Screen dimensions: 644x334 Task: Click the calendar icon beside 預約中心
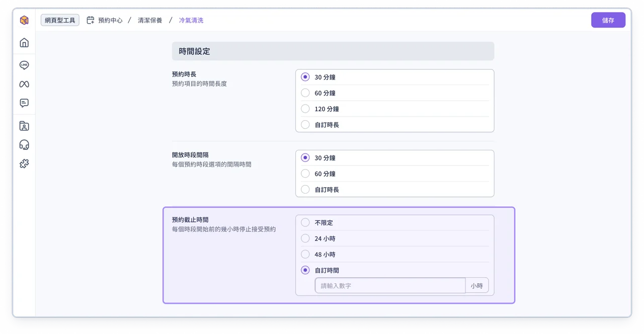[x=91, y=20]
